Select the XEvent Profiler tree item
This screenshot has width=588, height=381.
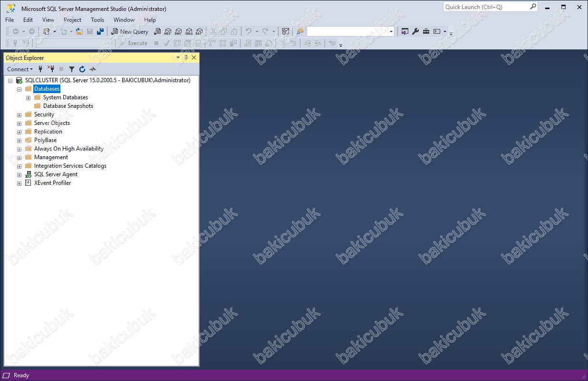click(x=52, y=183)
